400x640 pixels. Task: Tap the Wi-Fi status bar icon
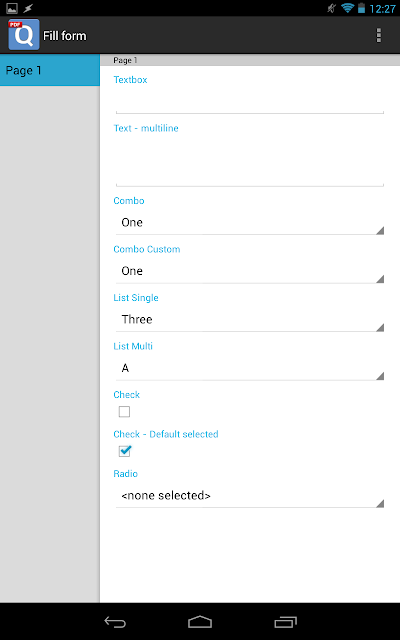(x=347, y=8)
